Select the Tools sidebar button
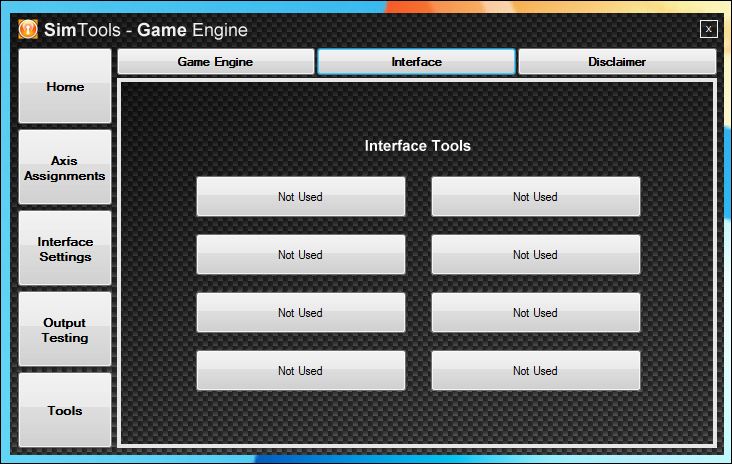The width and height of the screenshot is (732, 464). pos(65,410)
